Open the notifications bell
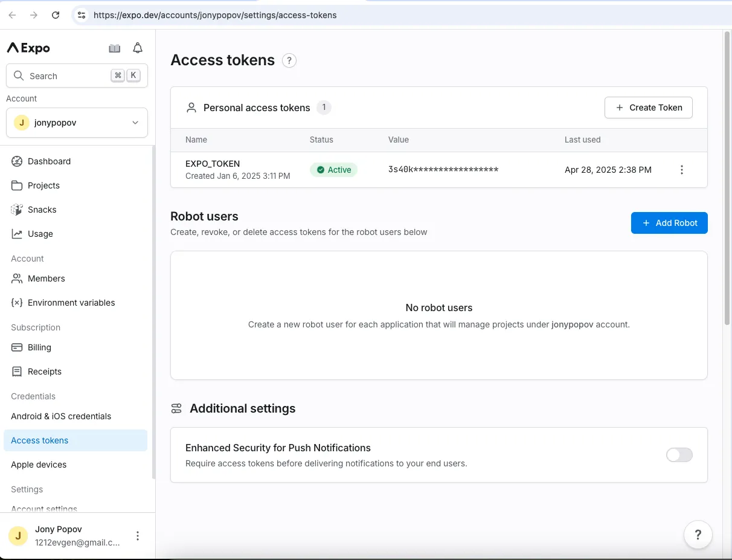Viewport: 732px width, 560px height. [x=138, y=48]
